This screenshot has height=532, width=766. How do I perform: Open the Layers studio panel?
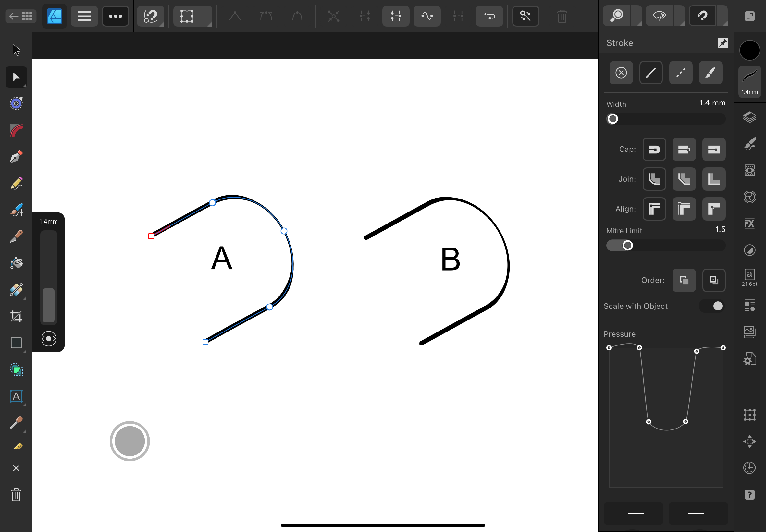[x=749, y=117]
